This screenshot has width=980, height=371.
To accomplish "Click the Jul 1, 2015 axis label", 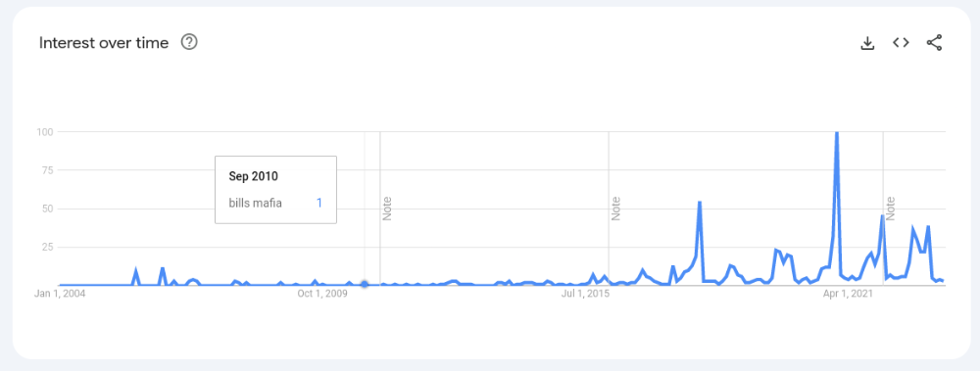I will tap(585, 293).
